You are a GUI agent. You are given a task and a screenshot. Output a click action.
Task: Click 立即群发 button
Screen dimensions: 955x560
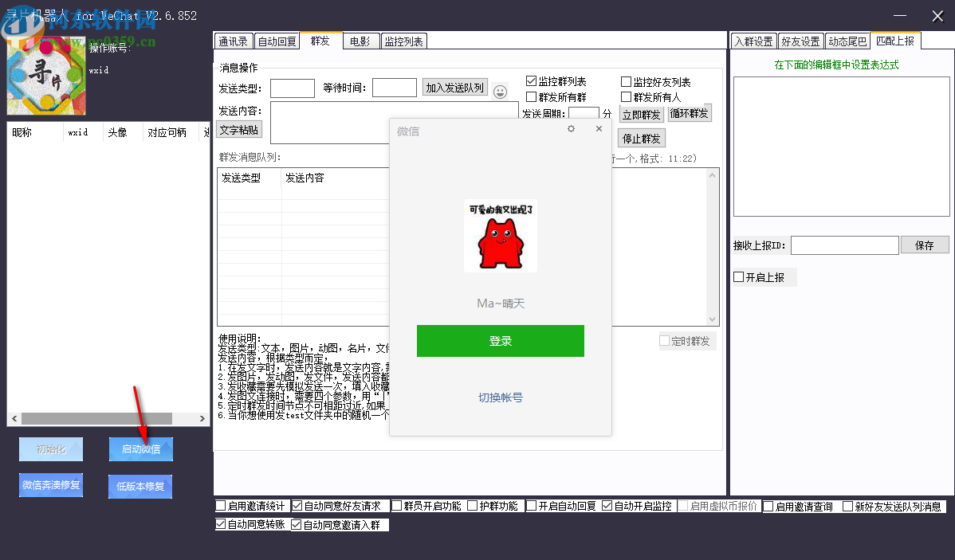point(642,115)
